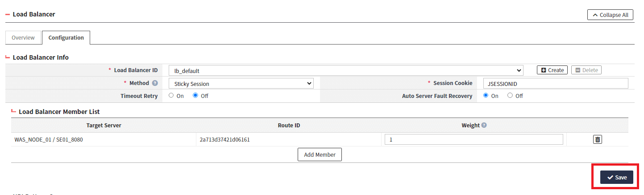Screen dimensions: 644x195
Task: Delete the WAS_NODE_01 member with trash icon
Action: click(597, 139)
